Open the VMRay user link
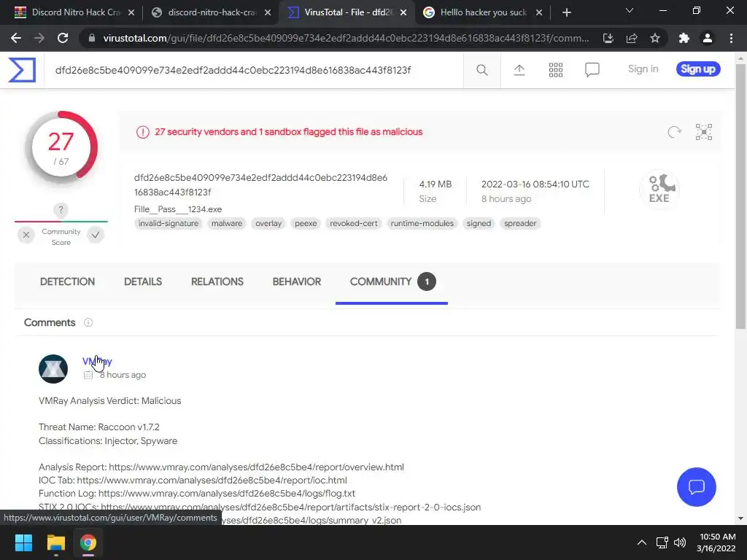 coord(97,362)
